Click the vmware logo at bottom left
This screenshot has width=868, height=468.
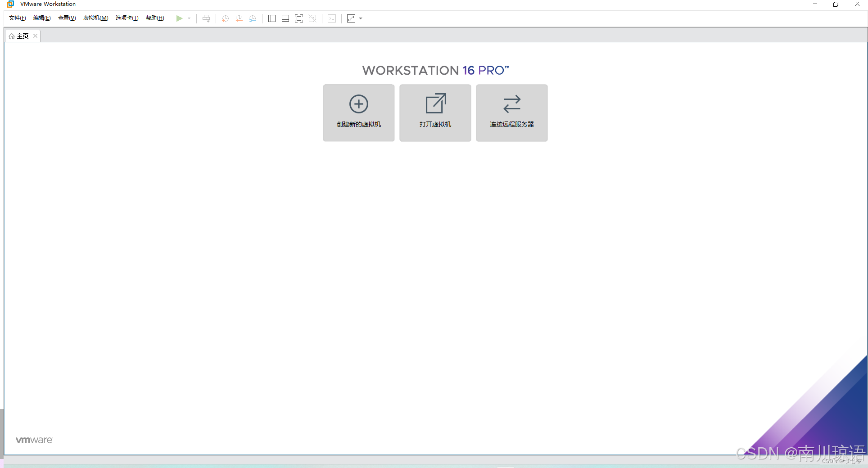34,440
